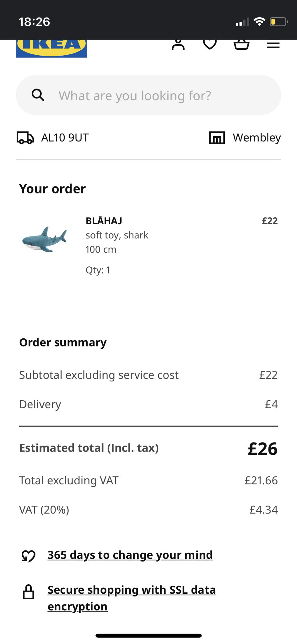Click the padlock security icon
Viewport: 297px width, 644px height.
(x=29, y=592)
